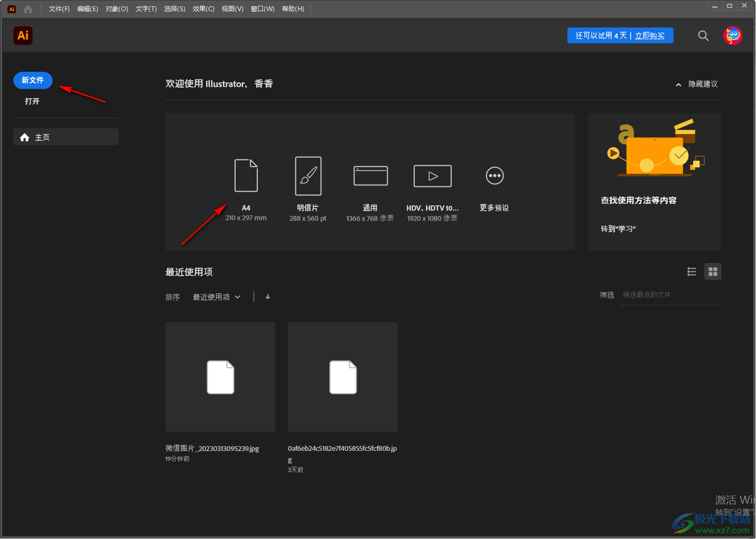Click the learning illustration card image
The width and height of the screenshot is (756, 539).
coord(655,148)
